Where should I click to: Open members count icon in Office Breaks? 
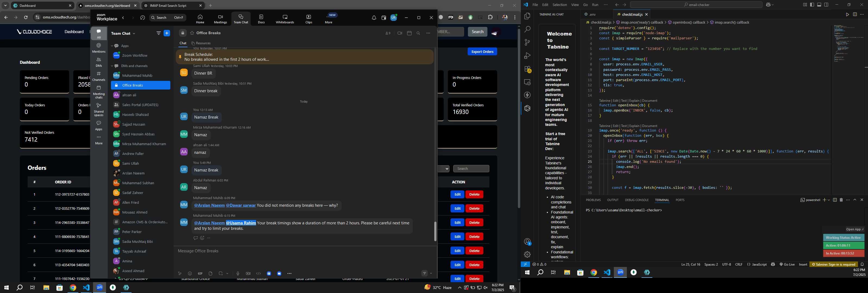(388, 33)
